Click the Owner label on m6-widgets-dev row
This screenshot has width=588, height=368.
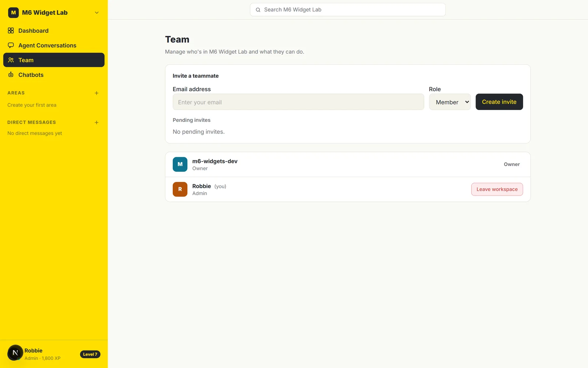(x=512, y=164)
